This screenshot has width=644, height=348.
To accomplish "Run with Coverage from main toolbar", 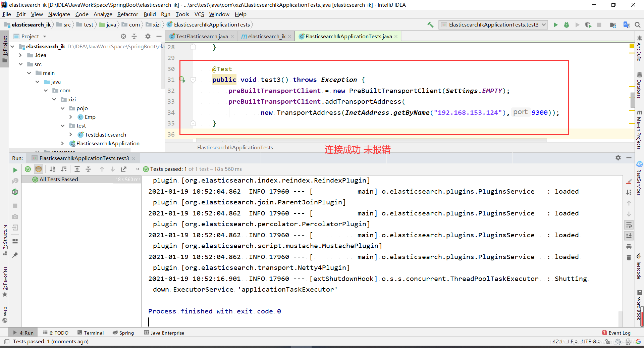I will [x=588, y=24].
